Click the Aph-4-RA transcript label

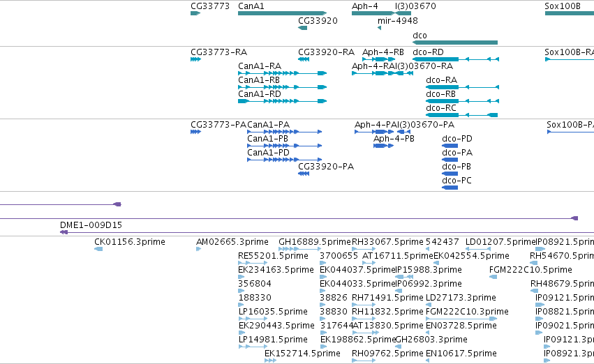[x=372, y=66]
